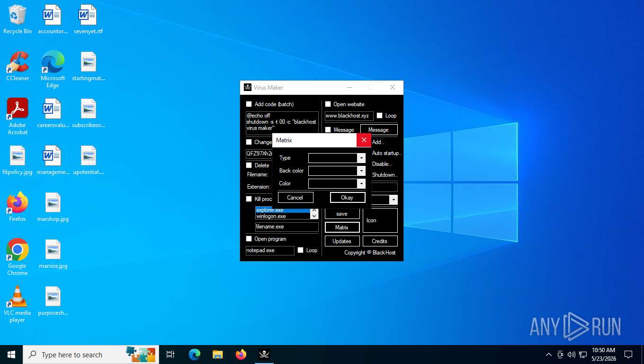Screen dimensions: 644x364
Task: Select upotential image file icon
Action: (x=88, y=160)
